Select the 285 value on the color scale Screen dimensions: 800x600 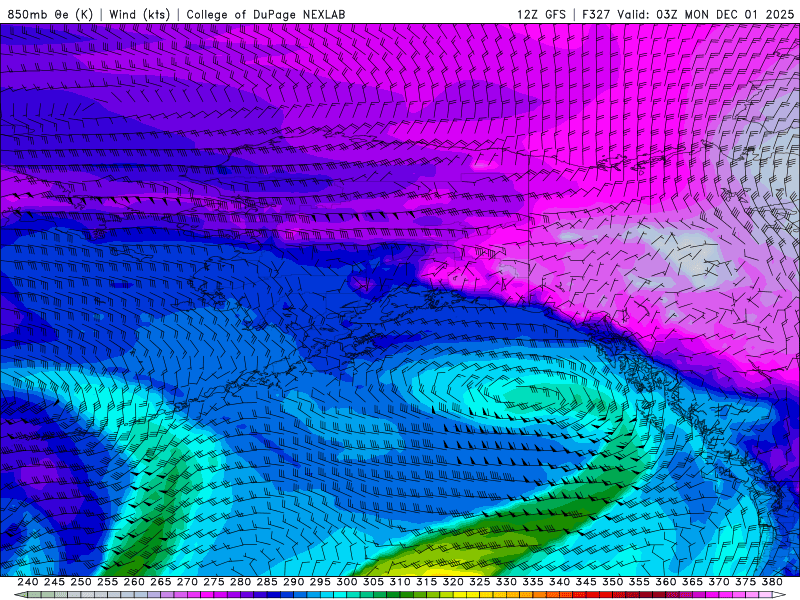pos(267,582)
